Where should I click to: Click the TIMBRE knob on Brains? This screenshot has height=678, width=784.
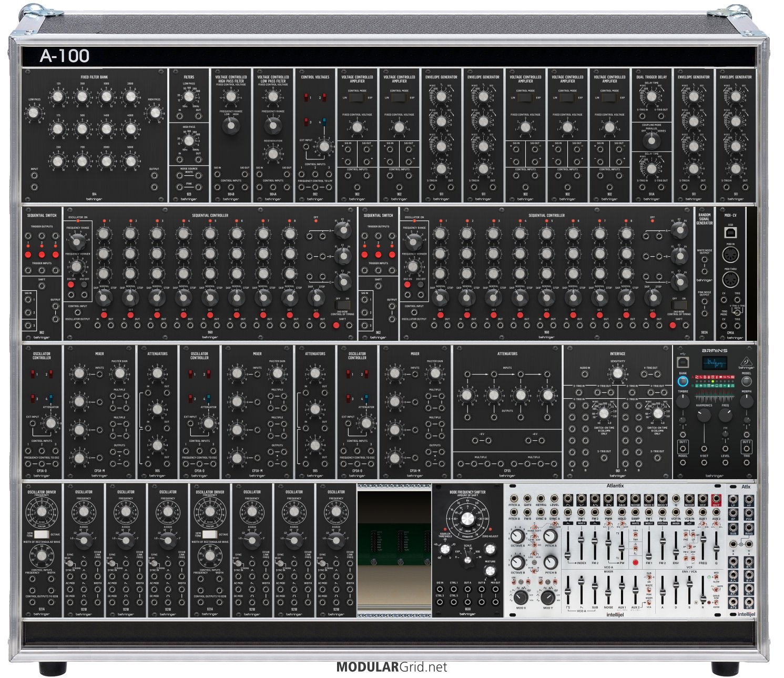click(683, 401)
